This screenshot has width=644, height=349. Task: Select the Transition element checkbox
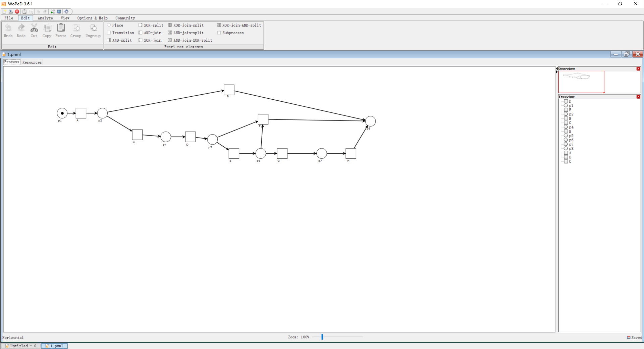click(x=120, y=33)
